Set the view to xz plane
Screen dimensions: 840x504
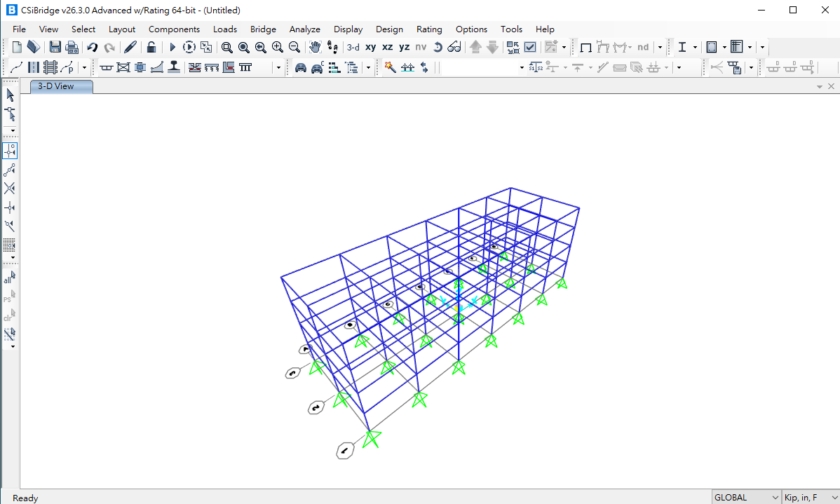387,47
